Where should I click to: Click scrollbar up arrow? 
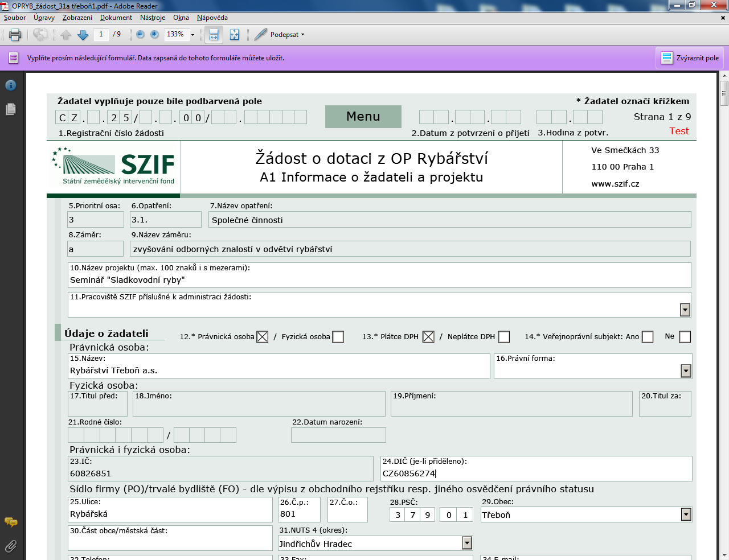(x=724, y=76)
